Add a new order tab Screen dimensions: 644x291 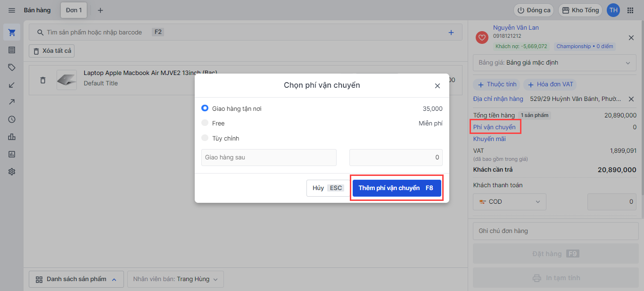(x=100, y=10)
